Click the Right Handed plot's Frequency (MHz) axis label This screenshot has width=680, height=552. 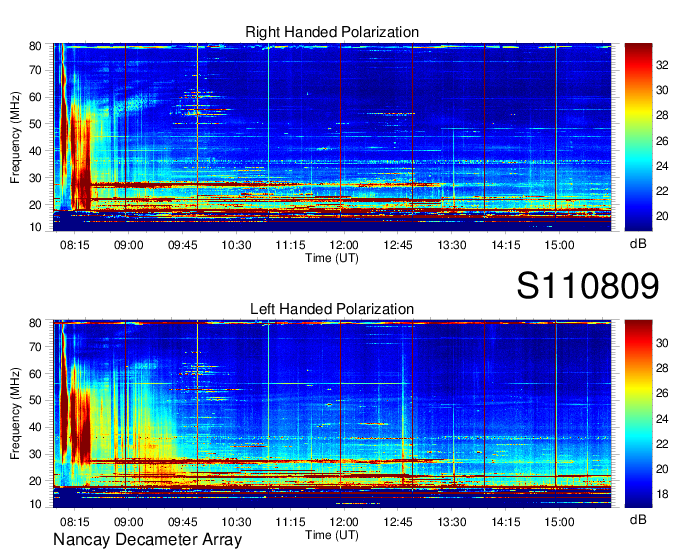(x=15, y=137)
